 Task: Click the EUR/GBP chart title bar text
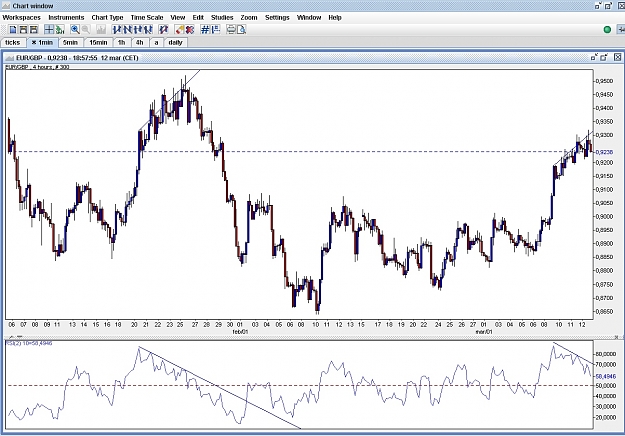(x=77, y=58)
